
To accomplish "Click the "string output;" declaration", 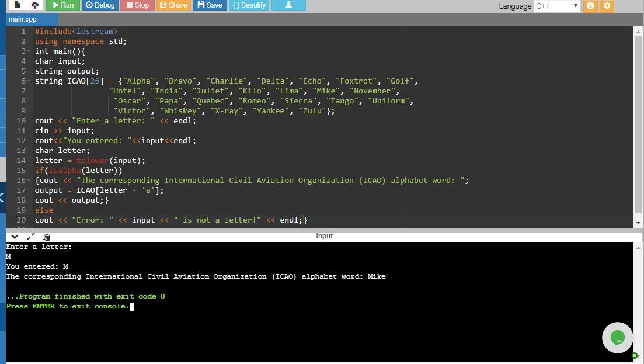I will pyautogui.click(x=67, y=71).
